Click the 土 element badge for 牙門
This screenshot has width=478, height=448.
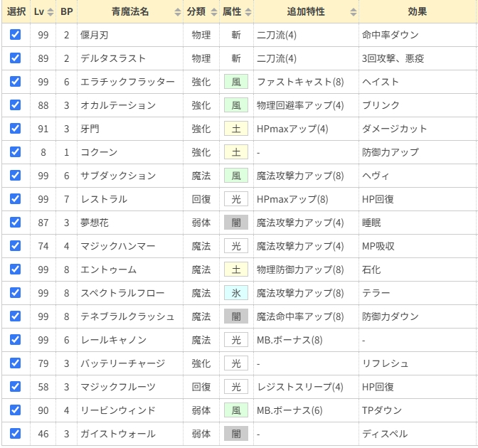235,129
